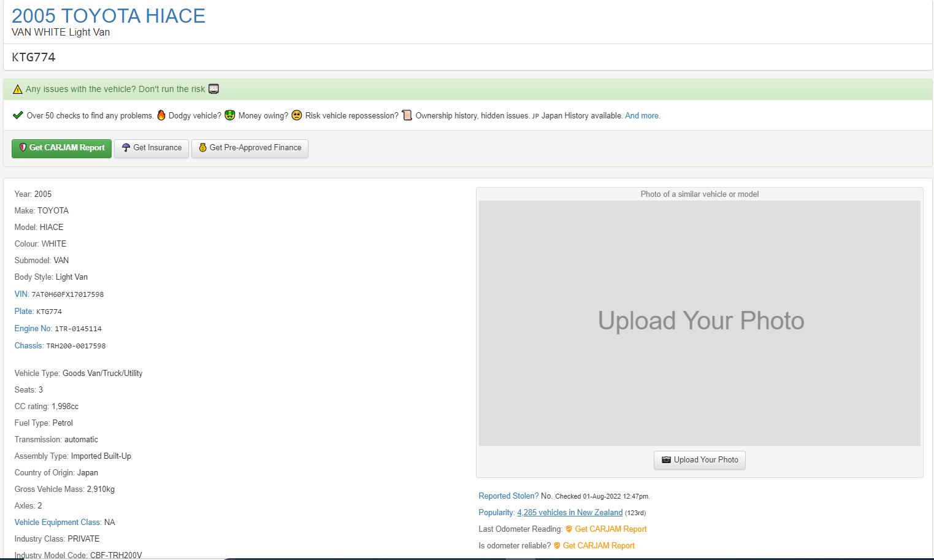934x560 pixels.
Task: Click the shield icon next to 'Is odometer reliable?'
Action: [x=557, y=546]
